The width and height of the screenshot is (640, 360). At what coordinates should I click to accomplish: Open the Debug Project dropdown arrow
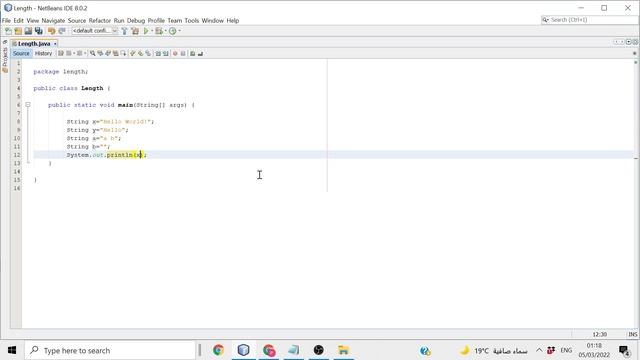165,31
